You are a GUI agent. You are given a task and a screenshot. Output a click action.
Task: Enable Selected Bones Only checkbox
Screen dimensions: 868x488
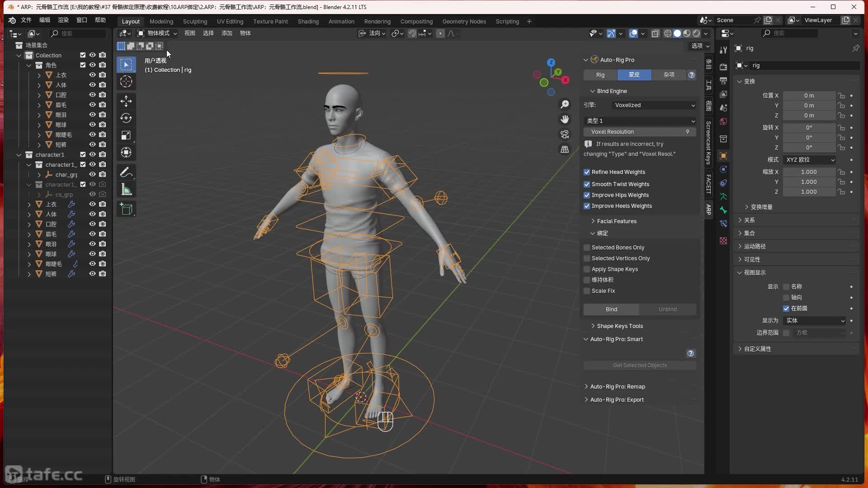(x=587, y=248)
